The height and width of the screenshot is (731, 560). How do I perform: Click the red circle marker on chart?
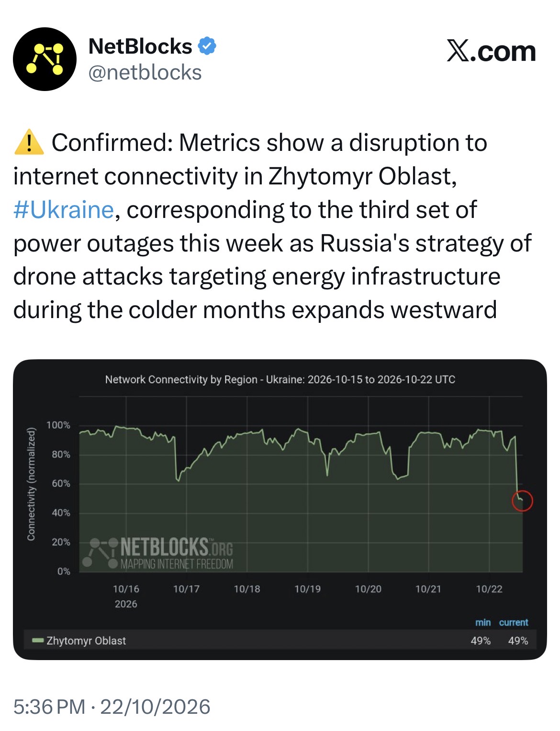522,501
